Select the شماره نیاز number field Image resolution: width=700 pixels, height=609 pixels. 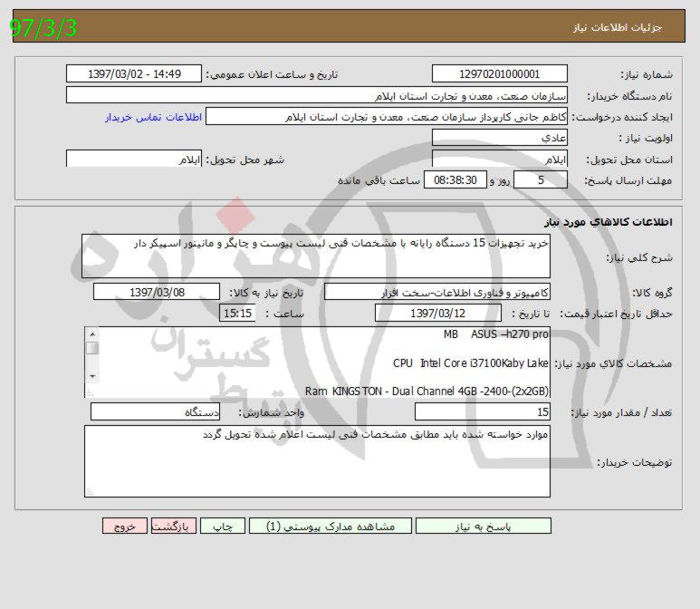coord(499,74)
